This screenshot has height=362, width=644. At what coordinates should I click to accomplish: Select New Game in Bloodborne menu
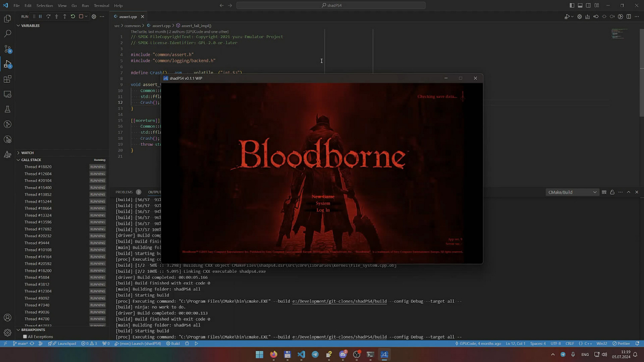[323, 196]
